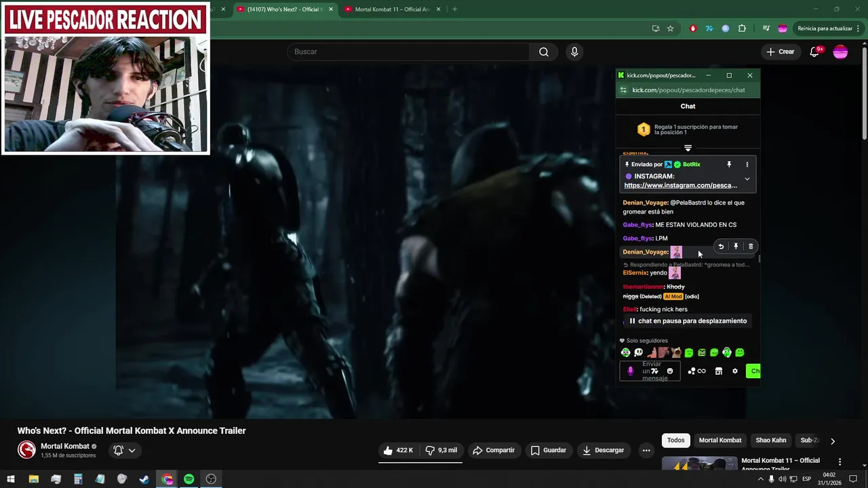Click the reply arrow on Denian_Voyage message
This screenshot has width=868, height=488.
tap(721, 247)
